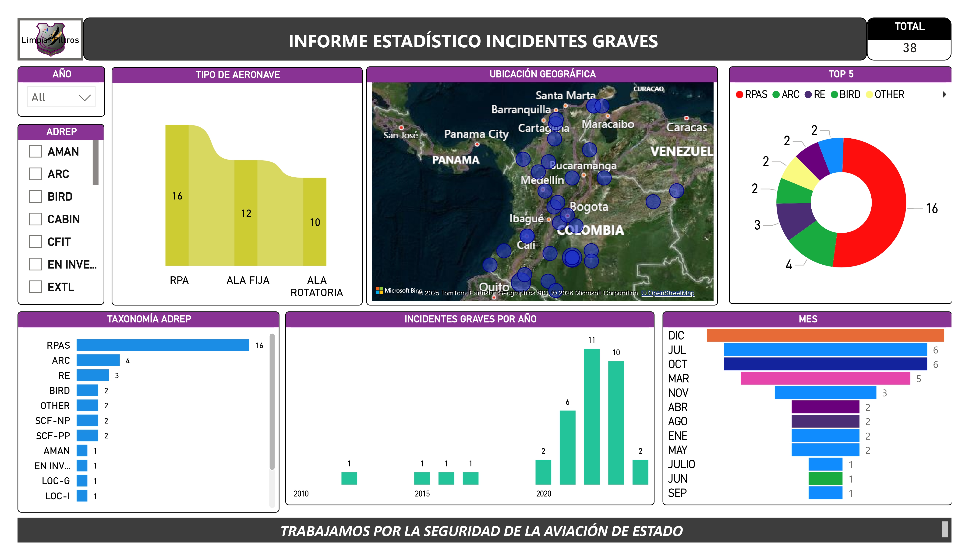Image resolution: width=969 pixels, height=560 pixels.
Task: Open the OpenStreetMap link on map
Action: pos(668,293)
